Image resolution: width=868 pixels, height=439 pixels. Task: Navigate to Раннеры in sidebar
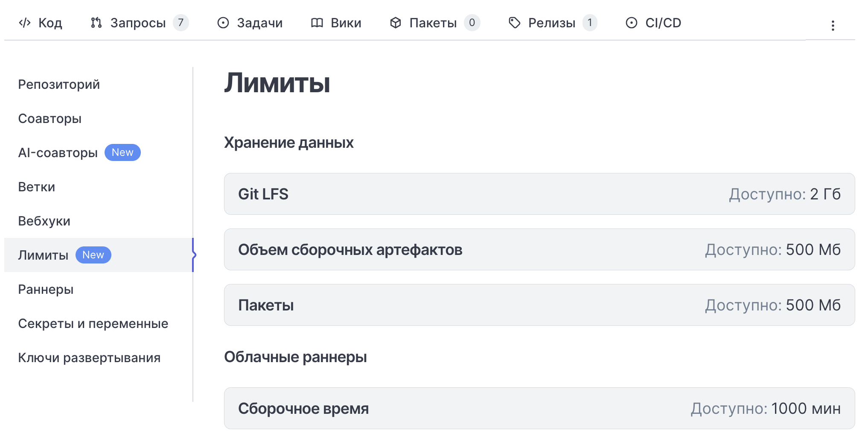[x=46, y=290]
